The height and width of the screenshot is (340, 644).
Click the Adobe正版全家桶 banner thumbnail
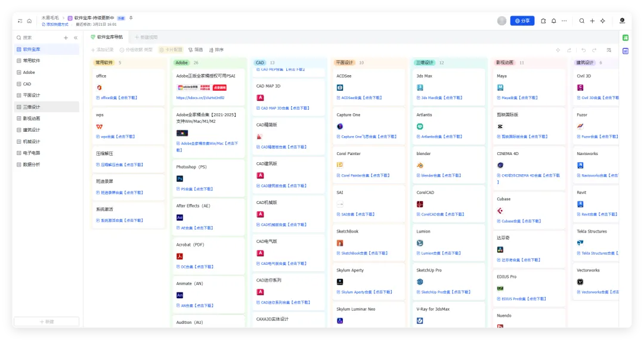[202, 88]
